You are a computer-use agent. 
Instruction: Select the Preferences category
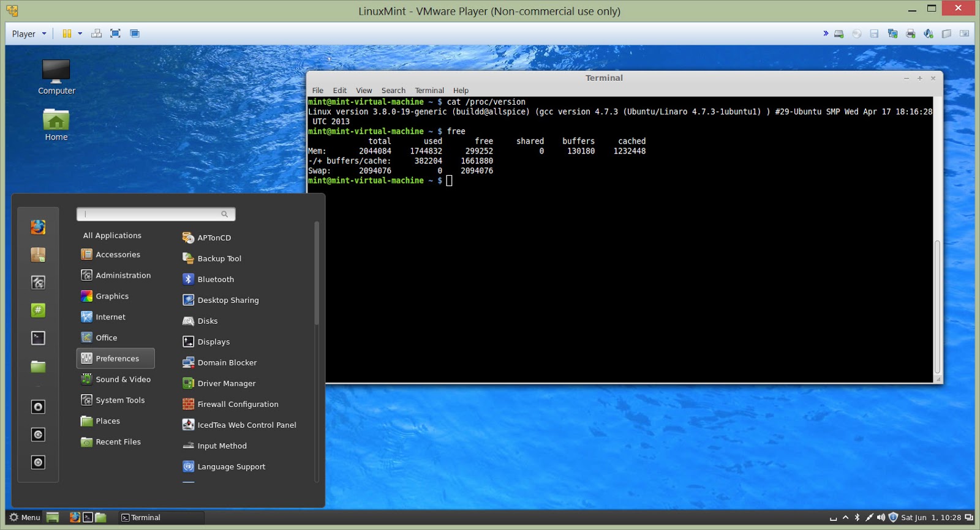(115, 359)
